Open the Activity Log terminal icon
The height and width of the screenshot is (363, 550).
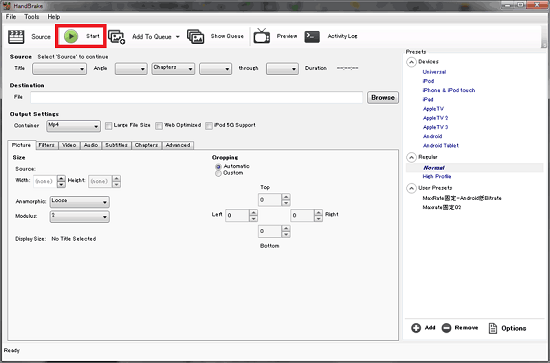click(x=312, y=36)
